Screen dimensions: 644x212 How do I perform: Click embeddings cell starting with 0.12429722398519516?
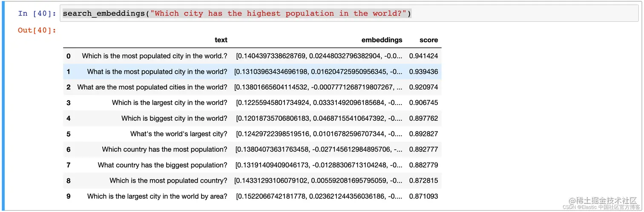pyautogui.click(x=319, y=134)
